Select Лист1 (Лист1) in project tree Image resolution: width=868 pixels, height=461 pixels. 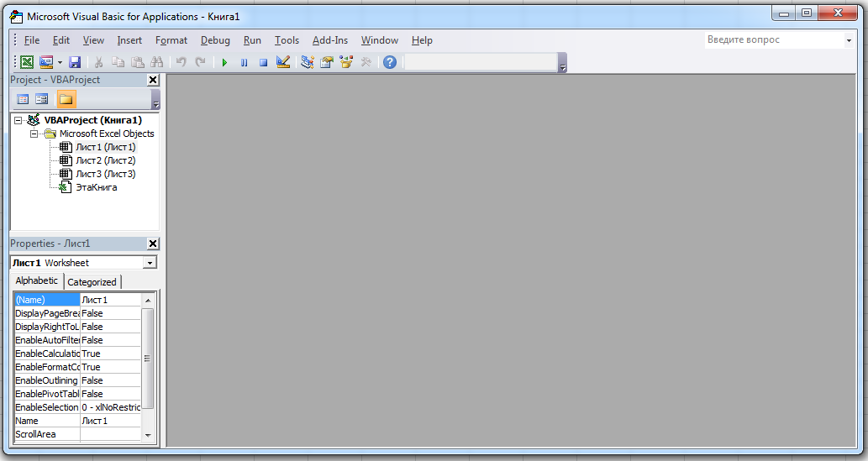(105, 147)
